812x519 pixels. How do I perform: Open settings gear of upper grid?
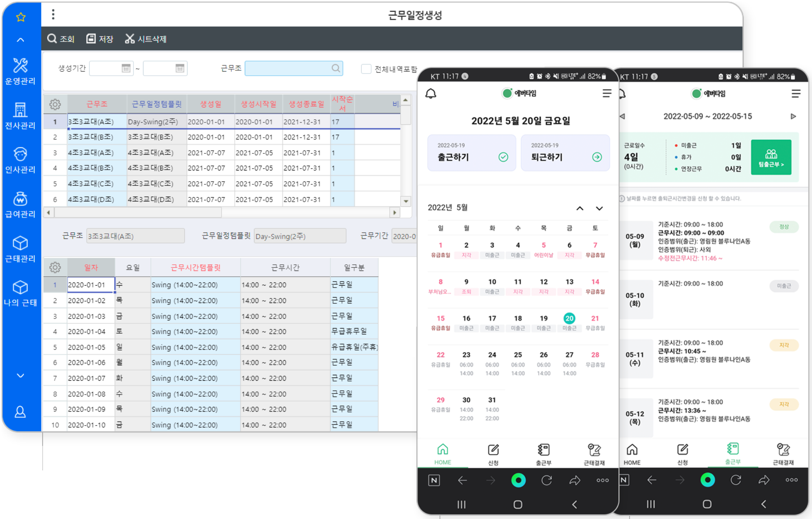[55, 104]
